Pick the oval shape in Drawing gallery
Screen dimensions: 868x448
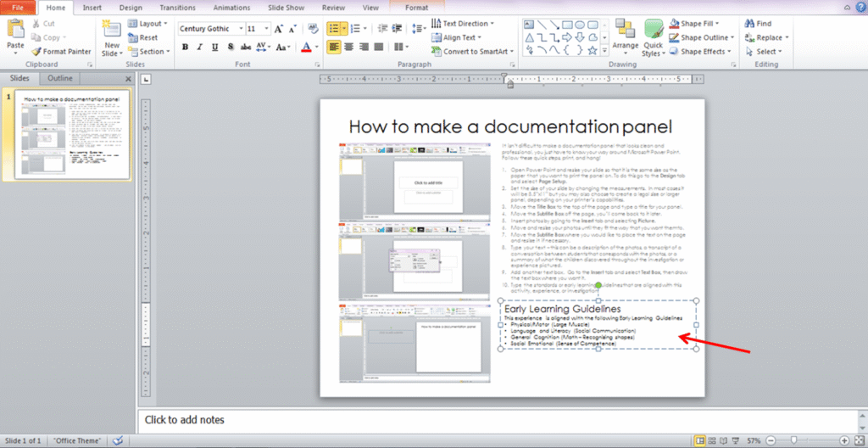(x=580, y=25)
